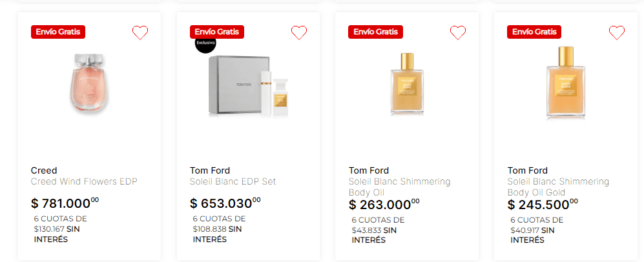Toggle wishlist heart on Soleil Blanc EDP Set
This screenshot has width=644, height=262.
tap(299, 32)
